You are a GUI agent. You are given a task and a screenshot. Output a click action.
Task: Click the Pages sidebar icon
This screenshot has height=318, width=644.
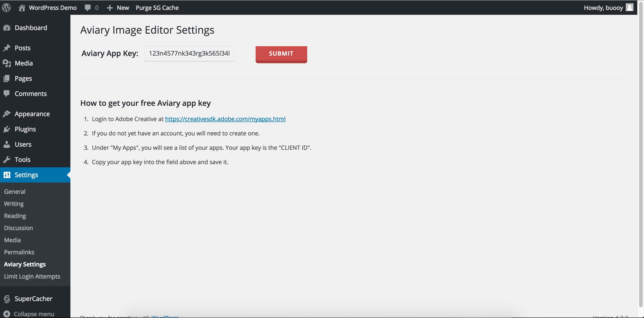tap(7, 78)
